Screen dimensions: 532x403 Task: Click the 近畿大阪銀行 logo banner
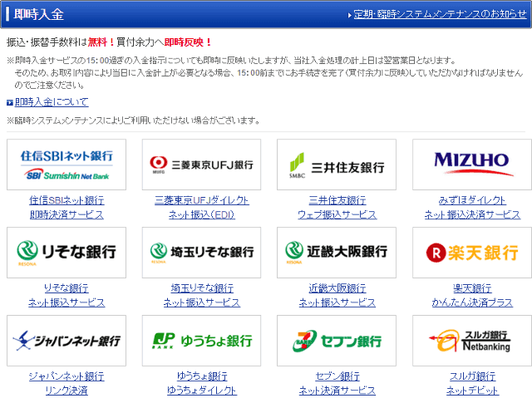337,253
